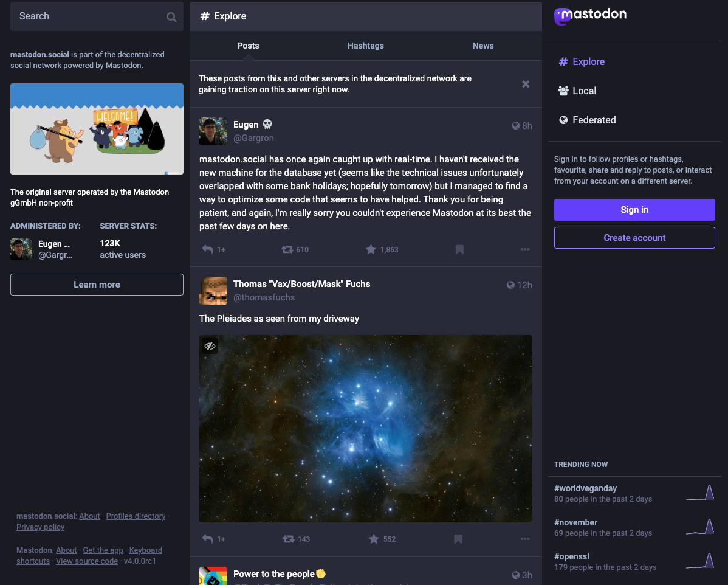The image size is (728, 585).
Task: Bookmark the Pleiades post
Action: click(x=458, y=539)
